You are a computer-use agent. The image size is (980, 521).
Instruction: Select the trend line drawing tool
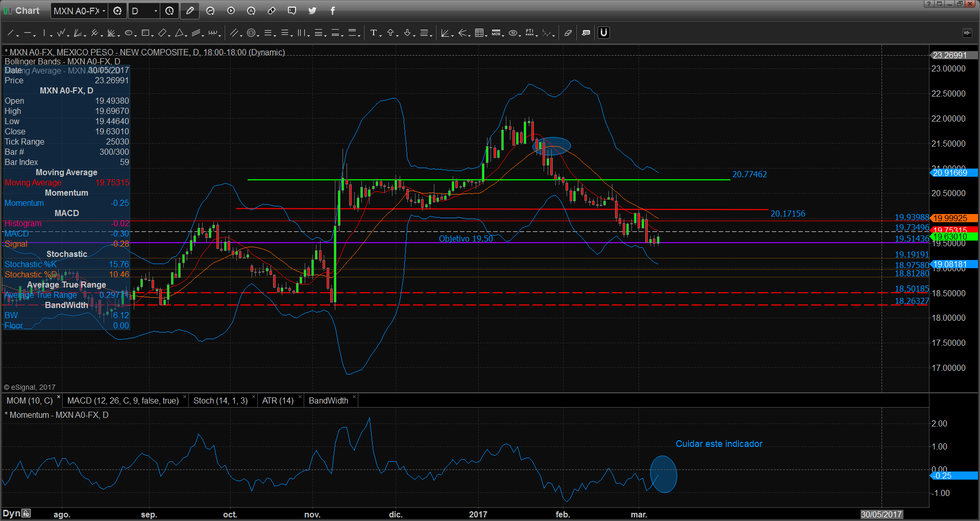(10, 33)
